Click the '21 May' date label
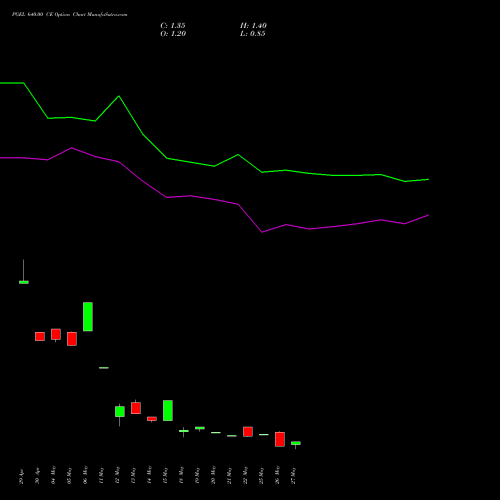500x500 pixels. (x=229, y=475)
